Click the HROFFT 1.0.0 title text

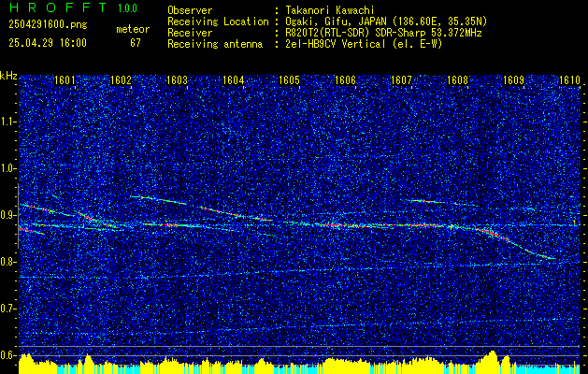click(73, 7)
